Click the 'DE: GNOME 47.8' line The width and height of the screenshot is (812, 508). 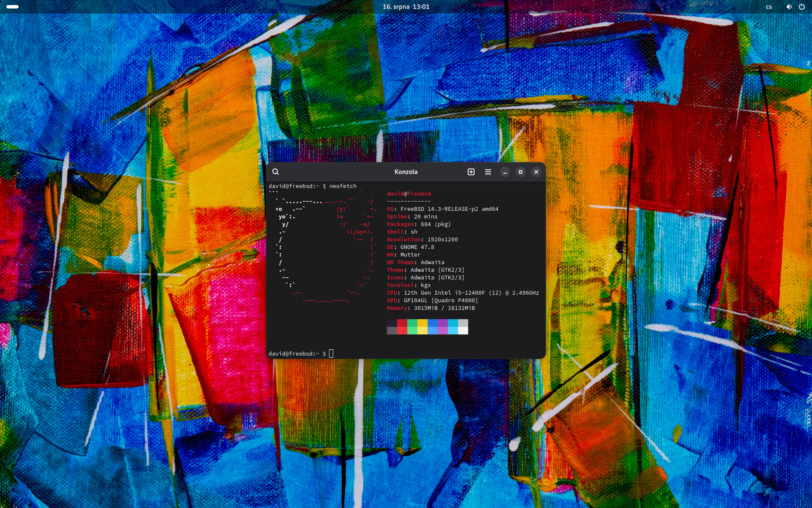[x=411, y=247]
